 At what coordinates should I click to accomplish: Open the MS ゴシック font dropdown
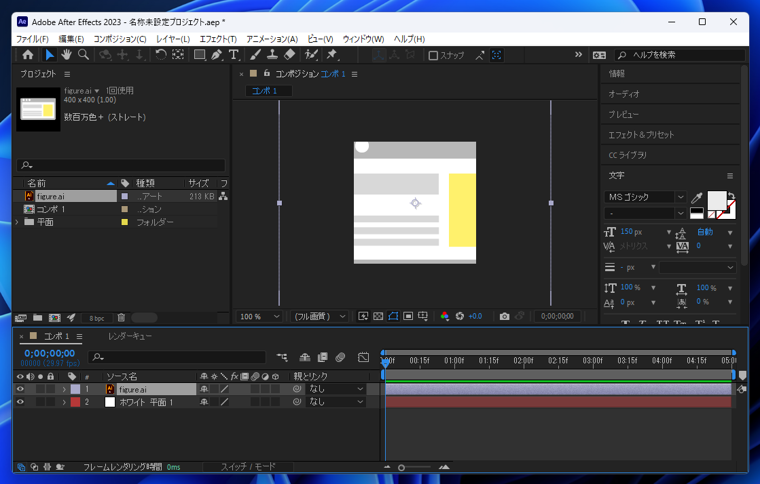click(x=645, y=197)
